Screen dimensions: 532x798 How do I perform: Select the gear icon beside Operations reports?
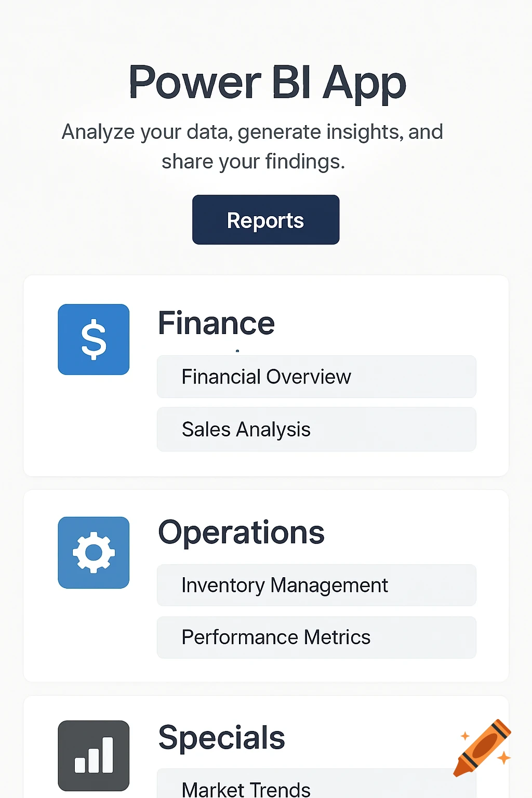(x=94, y=552)
